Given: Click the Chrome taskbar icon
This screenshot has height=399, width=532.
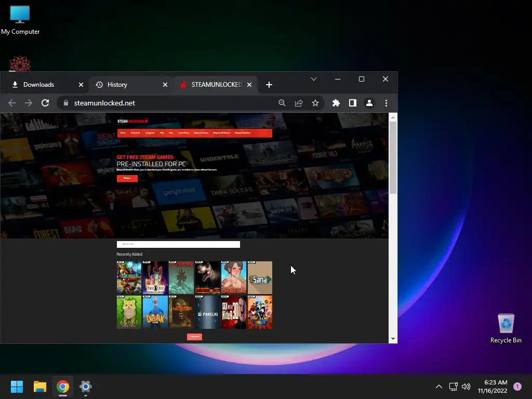Looking at the screenshot, I should click(x=63, y=387).
